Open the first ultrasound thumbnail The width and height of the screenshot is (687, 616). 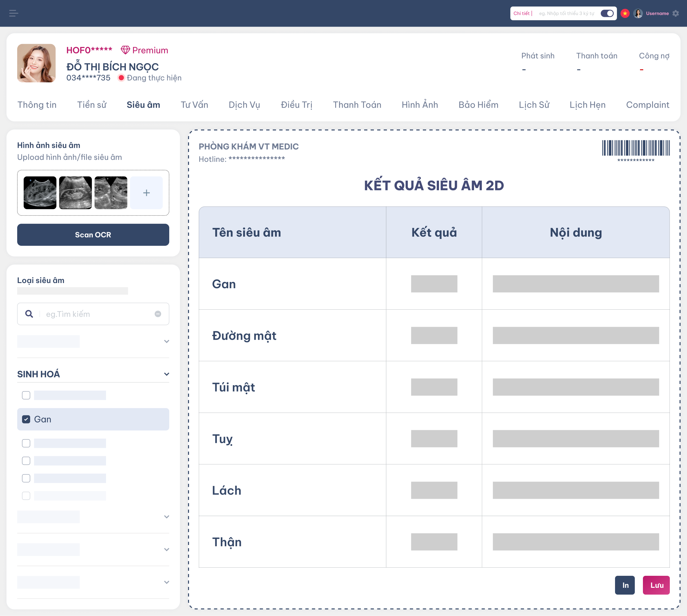tap(40, 193)
